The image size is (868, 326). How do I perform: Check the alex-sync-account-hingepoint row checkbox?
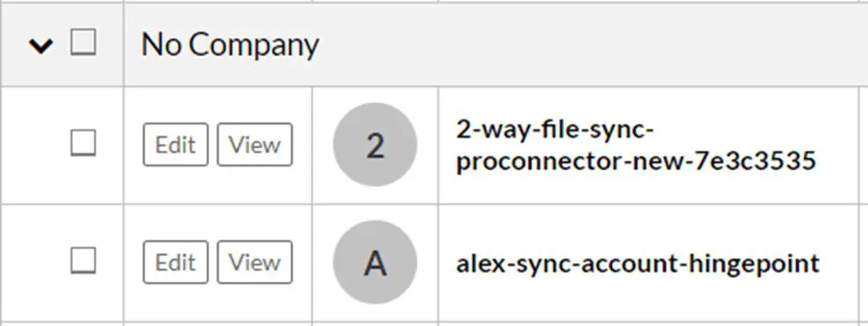tap(83, 261)
